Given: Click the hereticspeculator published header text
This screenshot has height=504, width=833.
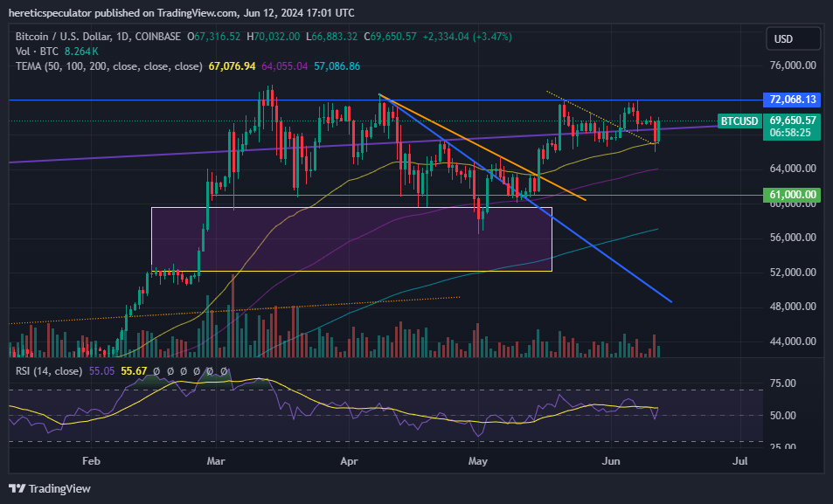Looking at the screenshot, I should point(181,13).
